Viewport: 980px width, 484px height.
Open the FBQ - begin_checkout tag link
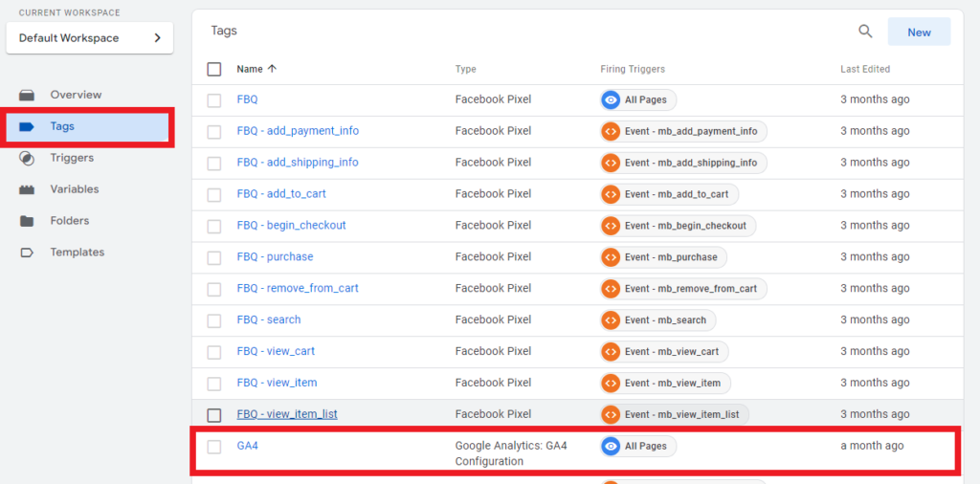(x=291, y=226)
